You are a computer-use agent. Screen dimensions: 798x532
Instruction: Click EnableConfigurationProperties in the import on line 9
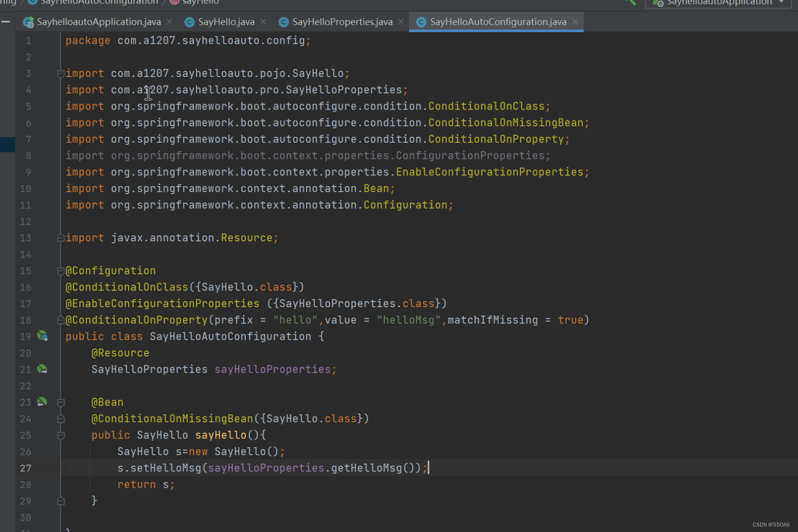[490, 172]
